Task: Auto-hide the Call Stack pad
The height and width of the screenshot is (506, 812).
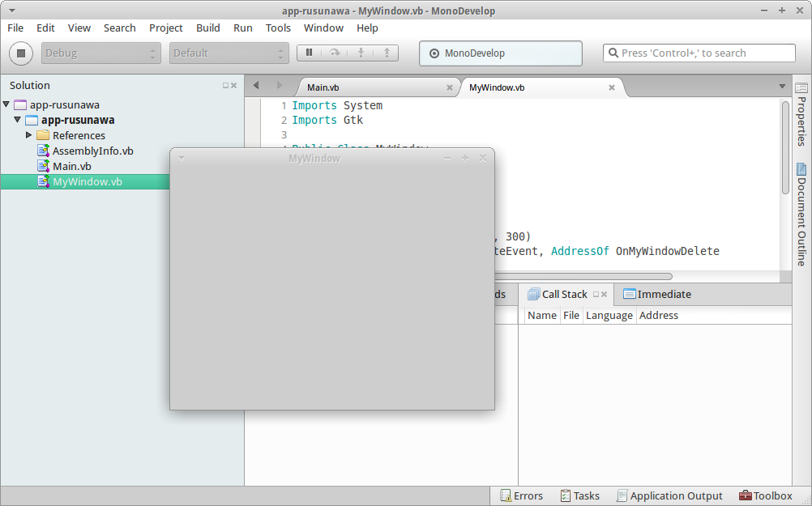Action: (596, 295)
